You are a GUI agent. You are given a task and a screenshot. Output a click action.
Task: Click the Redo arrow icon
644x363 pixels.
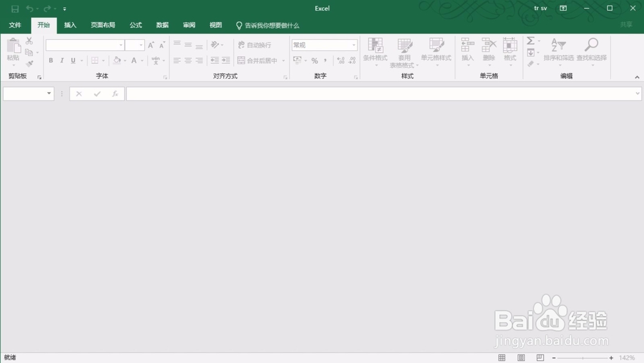point(47,8)
